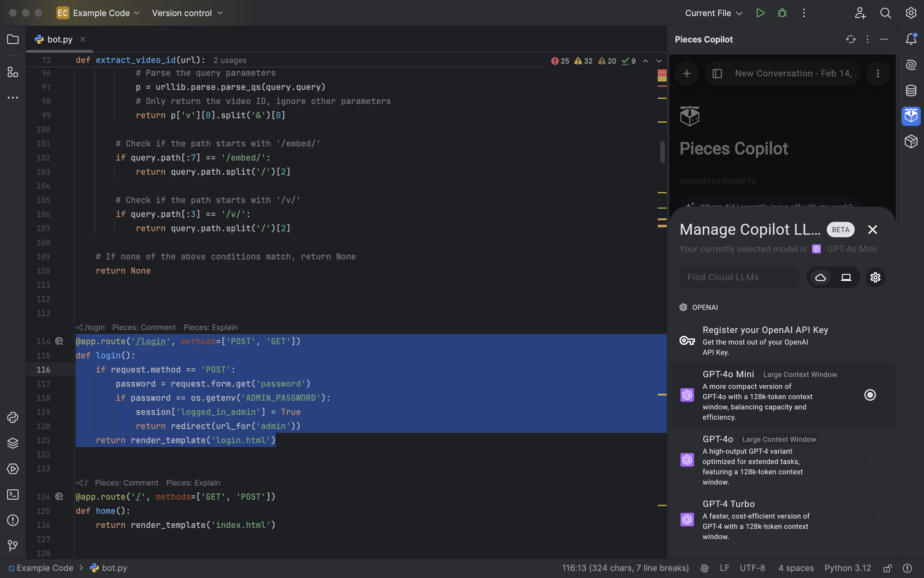Open more run actions menu in toolbar
Viewport: 924px width, 578px height.
(804, 13)
